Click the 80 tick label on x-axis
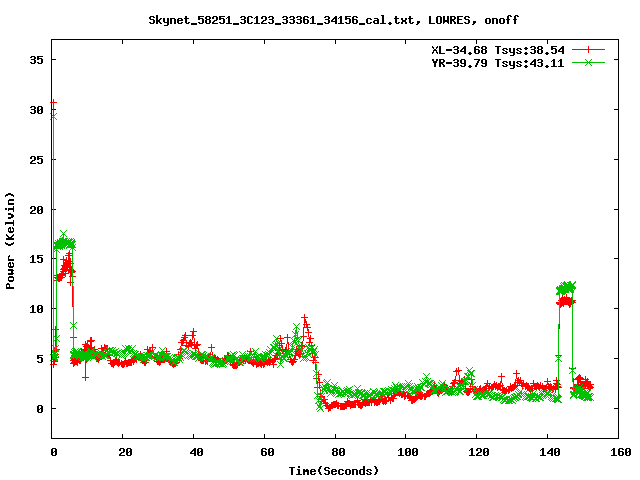 (336, 452)
